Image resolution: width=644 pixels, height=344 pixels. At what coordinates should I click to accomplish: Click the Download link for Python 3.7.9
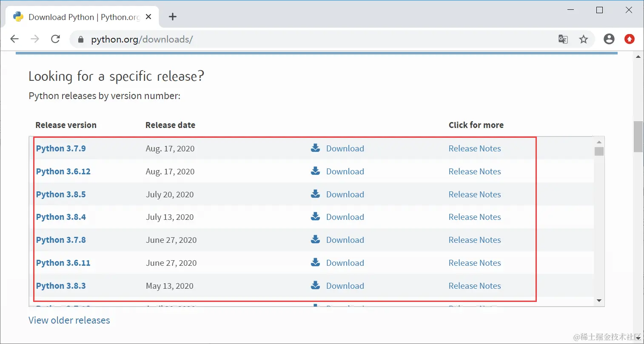(x=345, y=148)
